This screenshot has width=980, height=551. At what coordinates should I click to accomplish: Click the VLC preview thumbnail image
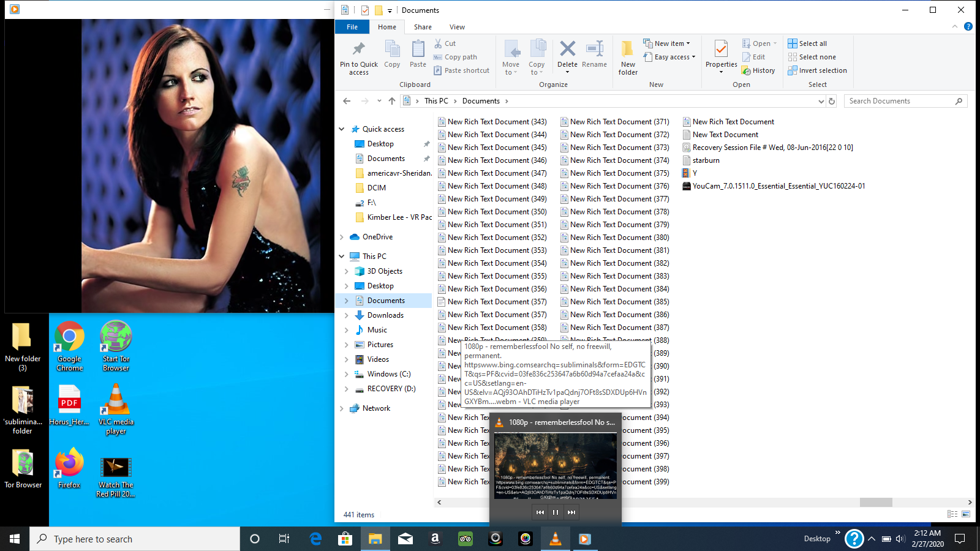(x=556, y=466)
